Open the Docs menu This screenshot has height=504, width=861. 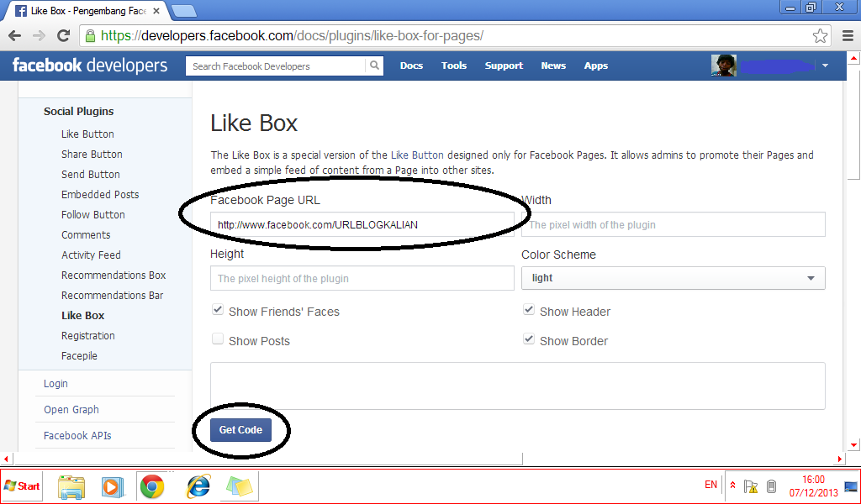tap(411, 66)
